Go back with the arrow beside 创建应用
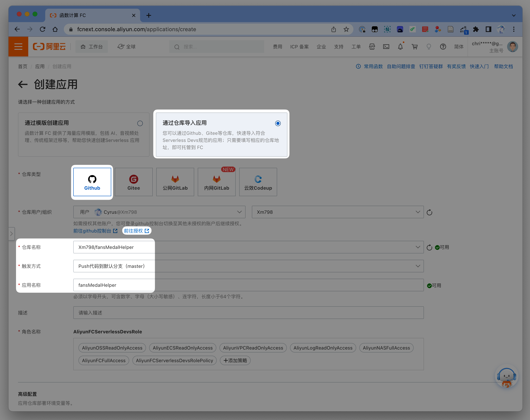 click(x=23, y=84)
